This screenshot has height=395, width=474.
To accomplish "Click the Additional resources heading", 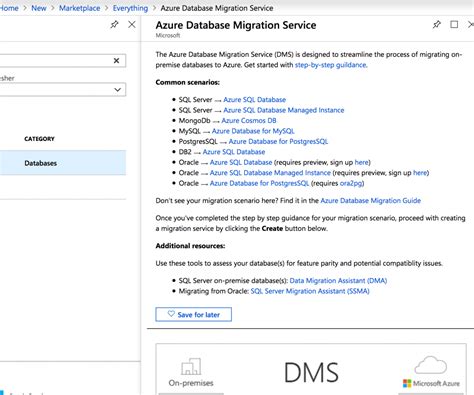I will coord(190,246).
